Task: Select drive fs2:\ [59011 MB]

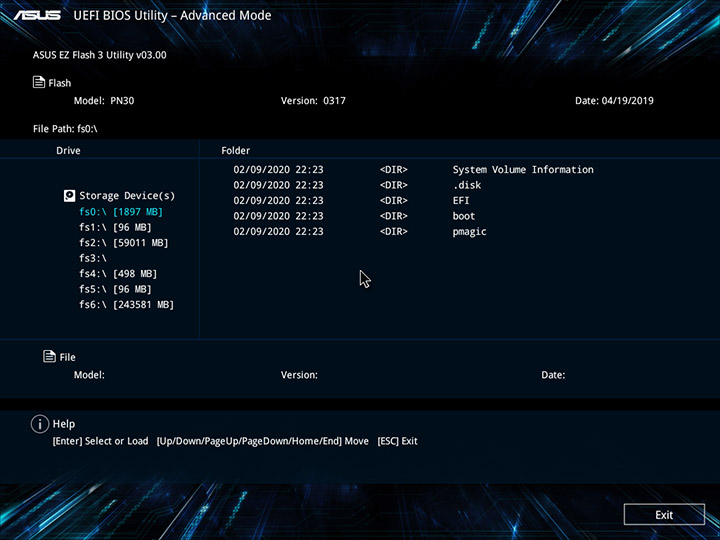Action: click(x=124, y=242)
